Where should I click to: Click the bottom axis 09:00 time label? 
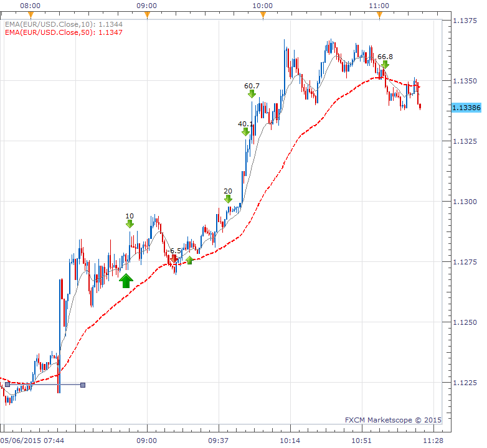click(x=146, y=441)
